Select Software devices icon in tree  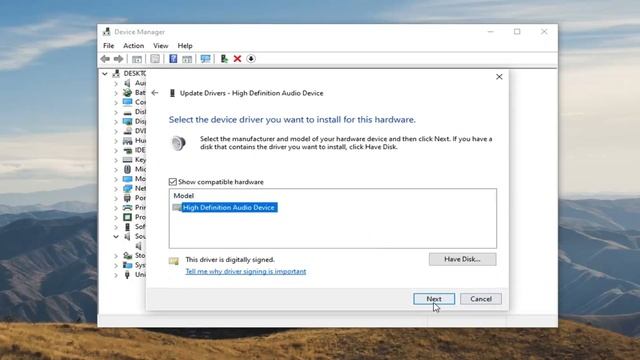coord(127,227)
